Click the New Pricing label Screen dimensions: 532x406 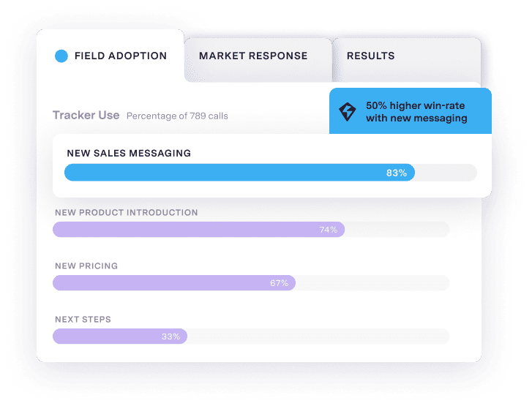[x=86, y=266]
